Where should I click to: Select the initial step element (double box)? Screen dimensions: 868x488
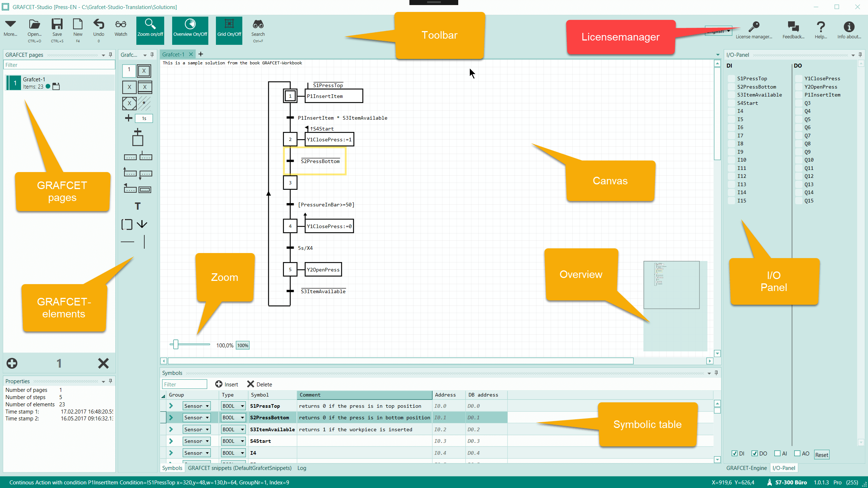[144, 71]
